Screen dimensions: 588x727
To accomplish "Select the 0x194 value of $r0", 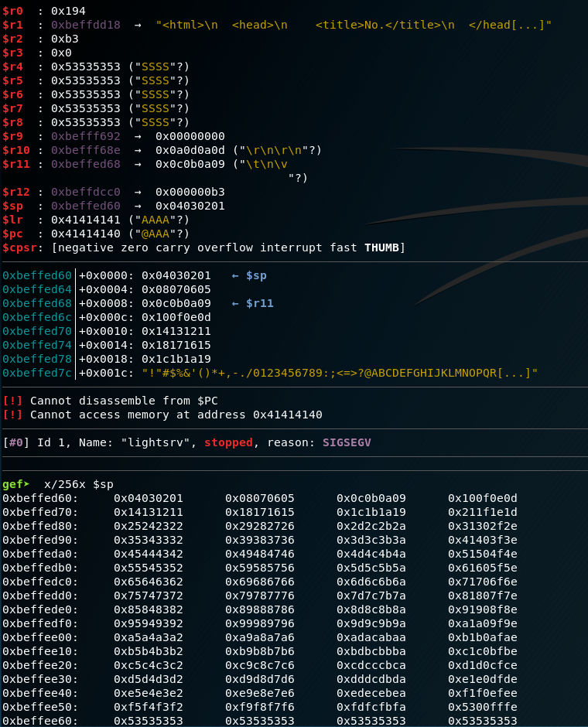I will pos(68,11).
